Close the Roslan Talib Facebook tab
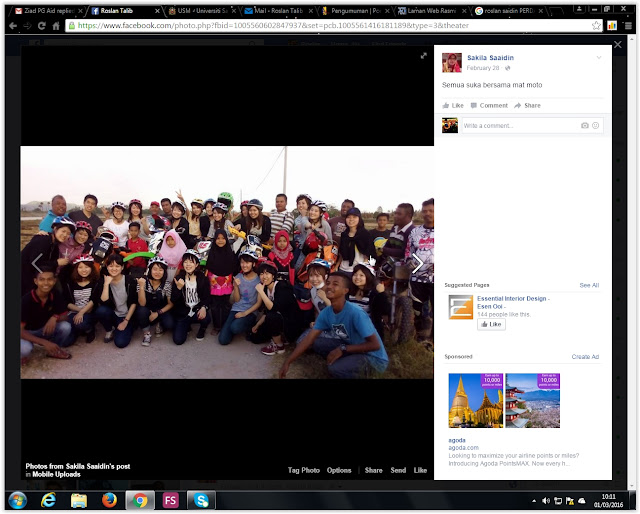The image size is (640, 514). [157, 11]
